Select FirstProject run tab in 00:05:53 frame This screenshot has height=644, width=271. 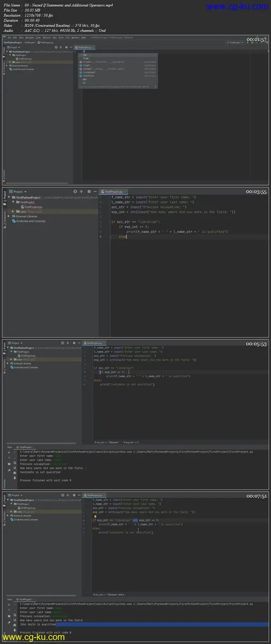tap(25, 447)
